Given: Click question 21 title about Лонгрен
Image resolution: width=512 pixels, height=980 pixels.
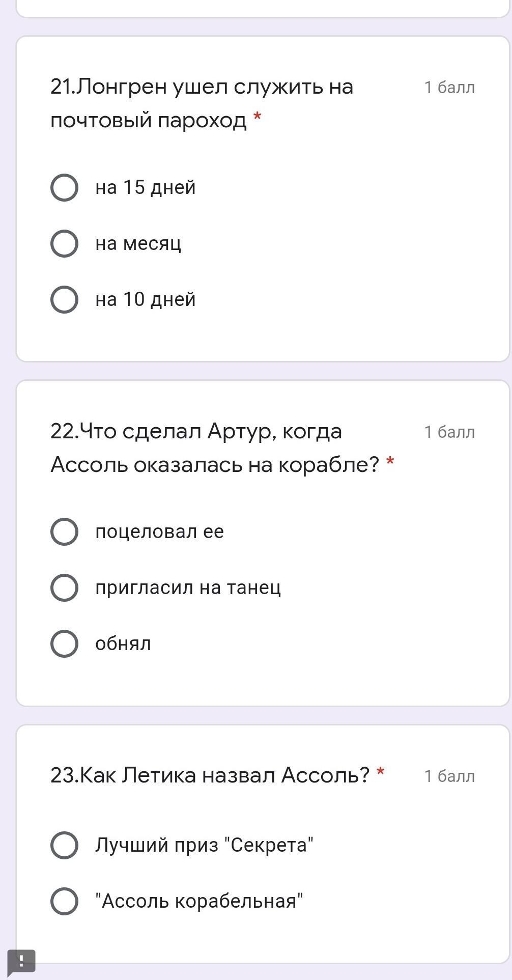Looking at the screenshot, I should click(x=202, y=103).
